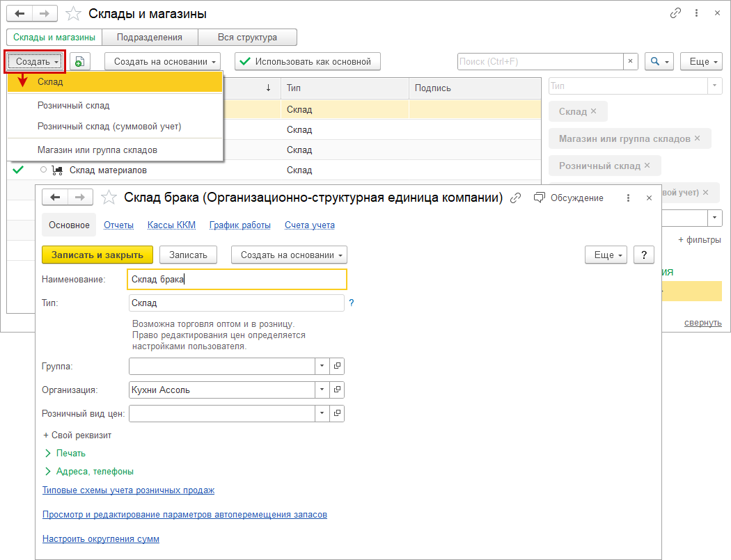Open the dialog's Еще menu
731x560 pixels.
(606, 255)
